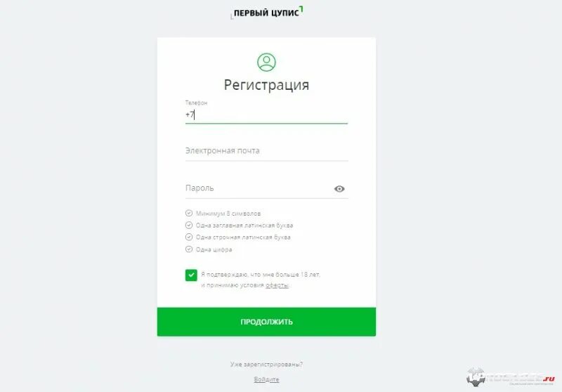Click the check icon for строчная латинская буква
The width and height of the screenshot is (562, 392).
pyautogui.click(x=189, y=237)
